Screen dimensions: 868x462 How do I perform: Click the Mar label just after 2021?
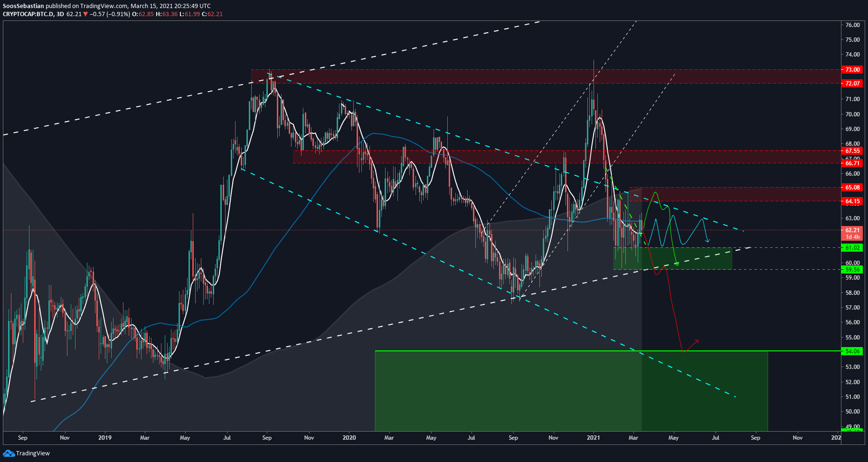tap(633, 438)
